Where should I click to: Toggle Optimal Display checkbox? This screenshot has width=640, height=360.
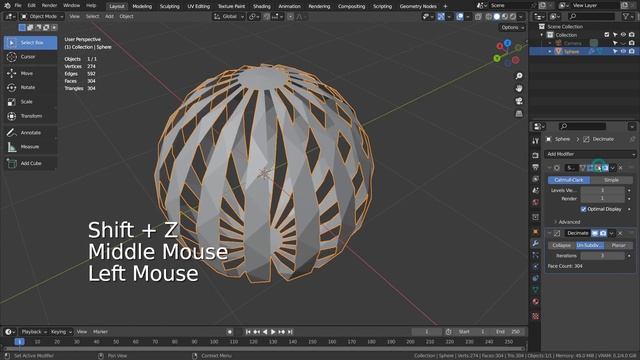coord(583,209)
